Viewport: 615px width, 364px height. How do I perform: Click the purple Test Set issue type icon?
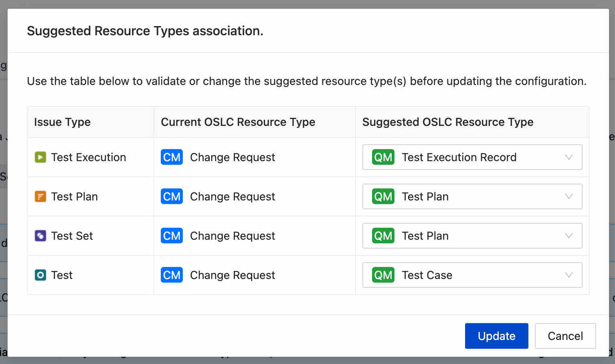coord(40,236)
